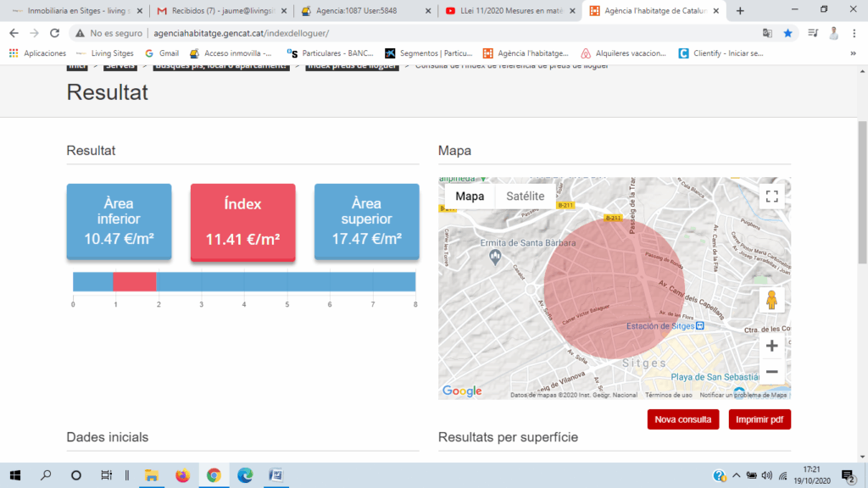Click the Imprimir pdf button
The width and height of the screenshot is (868, 488).
click(759, 419)
